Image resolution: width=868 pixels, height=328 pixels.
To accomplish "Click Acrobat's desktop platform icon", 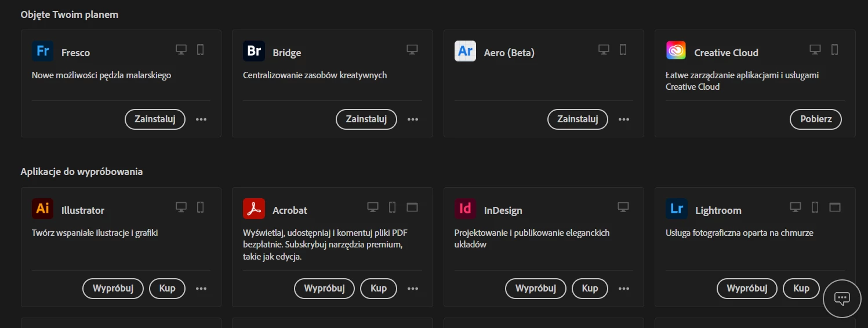I will [x=373, y=207].
